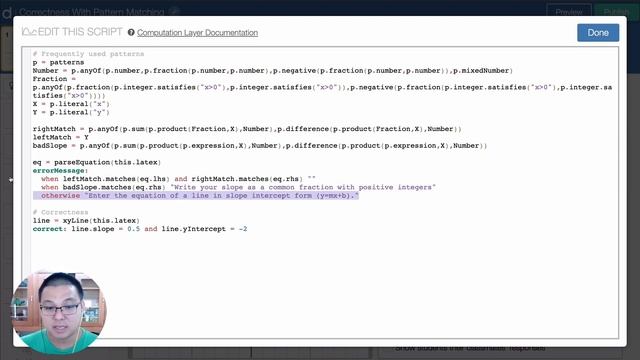
Task: Click the graph icon beside EDIT THIS SCRIPT
Action: coord(29,32)
